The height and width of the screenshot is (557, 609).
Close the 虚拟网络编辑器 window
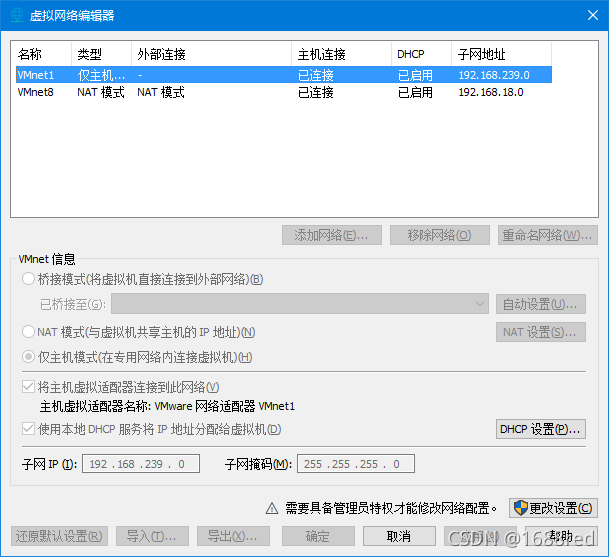click(593, 15)
